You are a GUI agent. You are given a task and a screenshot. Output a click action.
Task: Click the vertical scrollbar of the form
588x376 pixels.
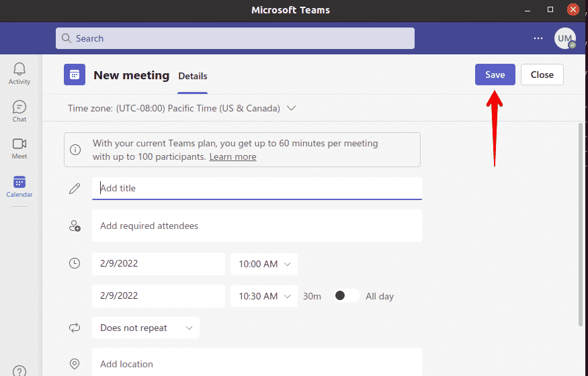(x=581, y=225)
